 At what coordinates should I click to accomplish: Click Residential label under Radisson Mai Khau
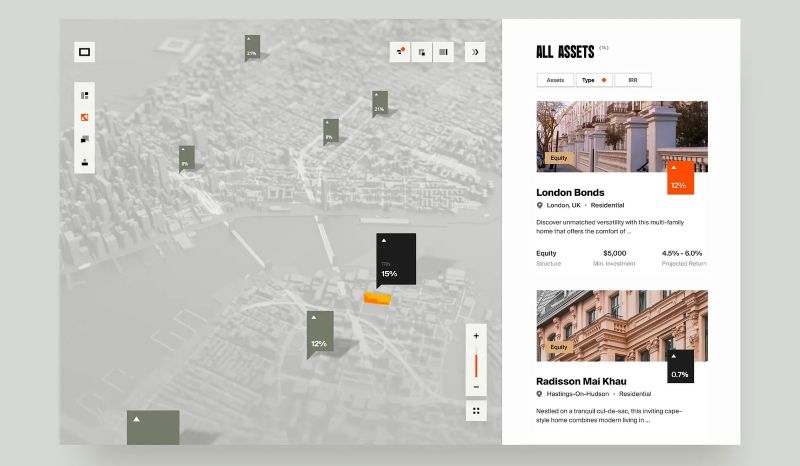635,394
